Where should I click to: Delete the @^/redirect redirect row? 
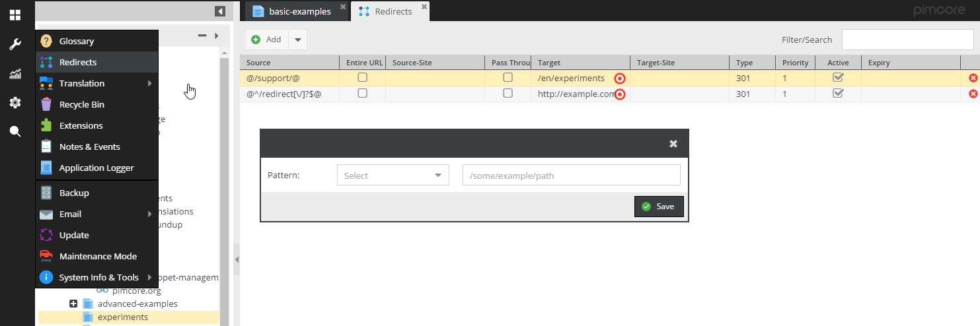973,94
